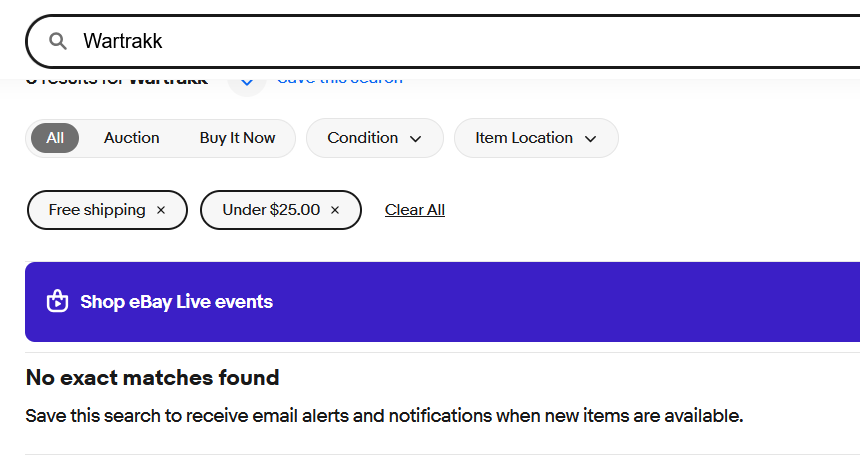Open the Save this search link
Image resolution: width=860 pixels, height=467 pixels.
[340, 81]
